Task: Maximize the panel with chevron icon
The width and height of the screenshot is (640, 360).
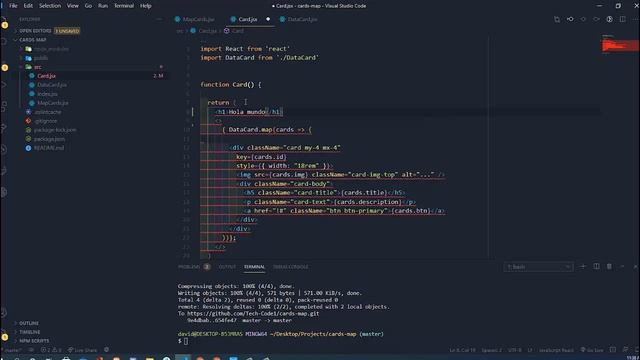Action: pos(622,267)
